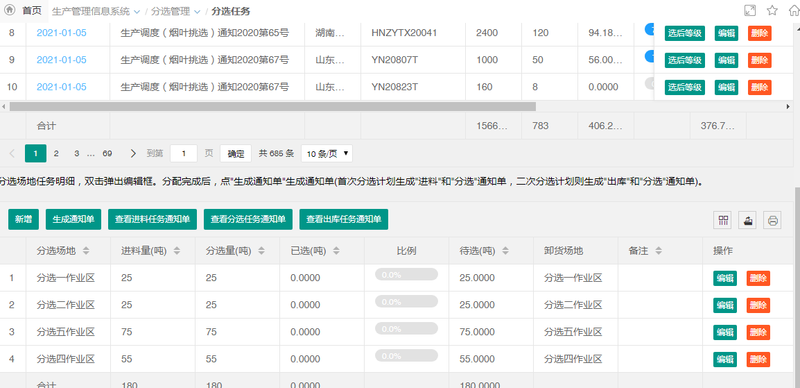This screenshot has height=388, width=800.
Task: Expand 分选管理 breadcrumb dropdown
Action: point(197,11)
